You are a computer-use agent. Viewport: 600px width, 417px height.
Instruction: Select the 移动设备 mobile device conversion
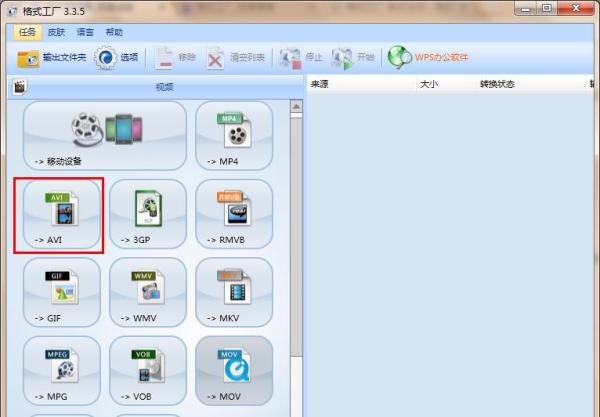(x=105, y=135)
